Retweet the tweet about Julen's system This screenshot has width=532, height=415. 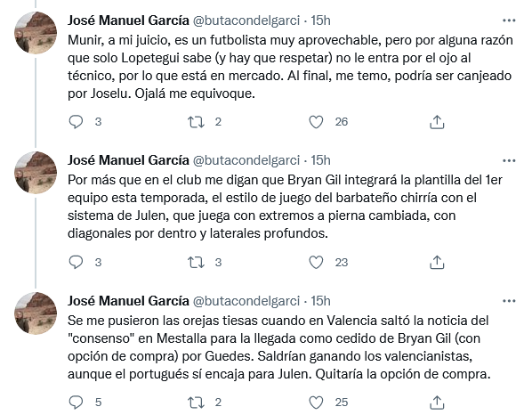[x=196, y=262]
